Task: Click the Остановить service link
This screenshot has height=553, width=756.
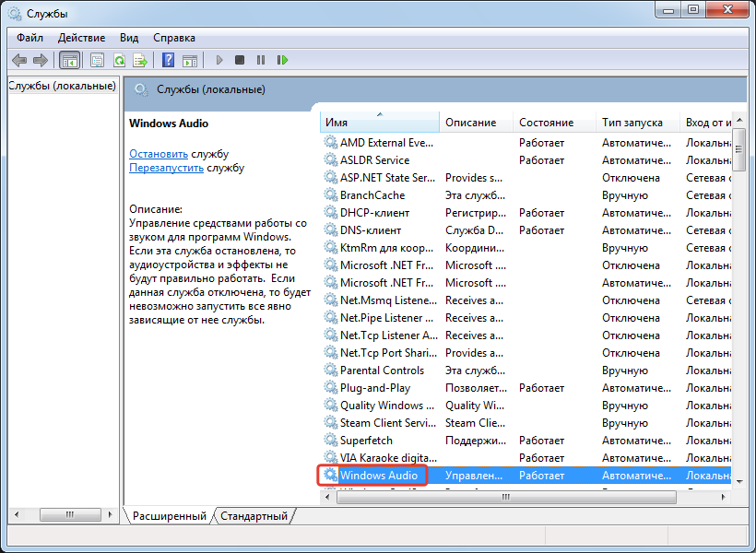Action: pos(159,154)
